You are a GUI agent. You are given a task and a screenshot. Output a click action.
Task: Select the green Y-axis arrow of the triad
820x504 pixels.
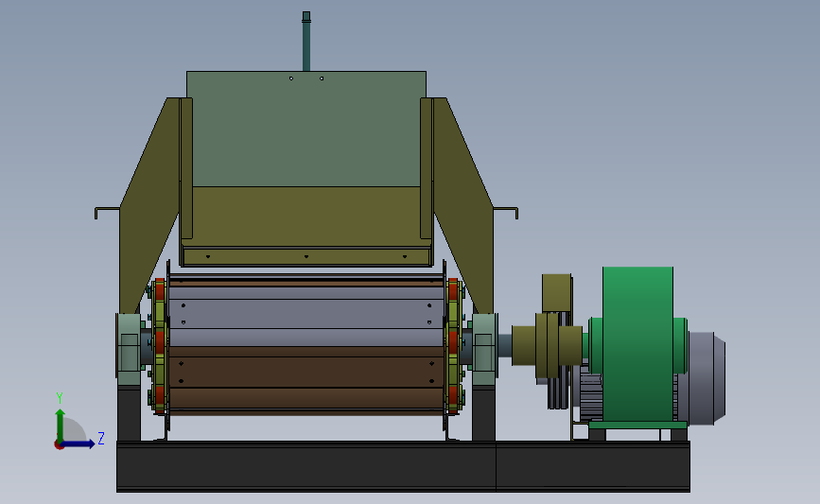(x=61, y=426)
